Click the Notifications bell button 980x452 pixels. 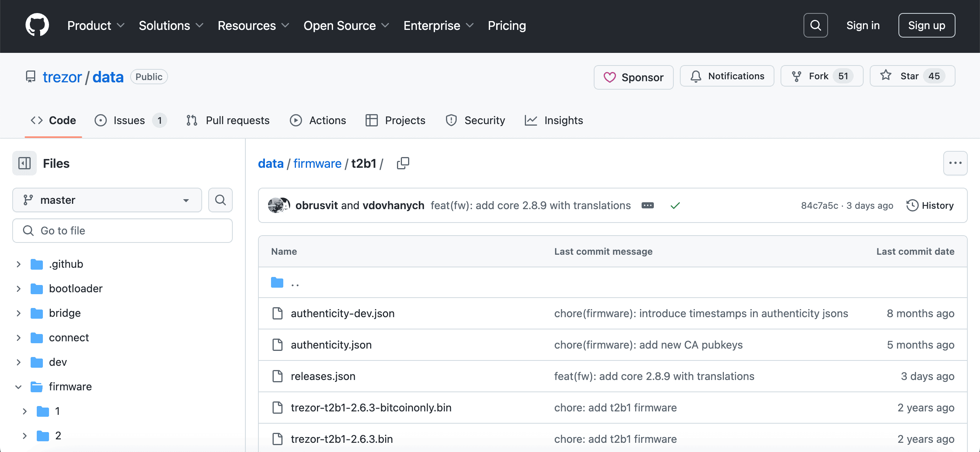727,76
